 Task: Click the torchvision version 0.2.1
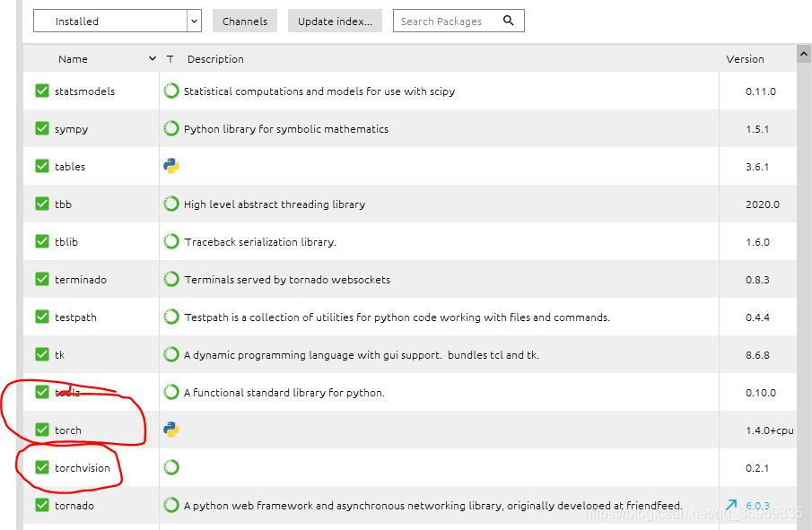(x=757, y=468)
